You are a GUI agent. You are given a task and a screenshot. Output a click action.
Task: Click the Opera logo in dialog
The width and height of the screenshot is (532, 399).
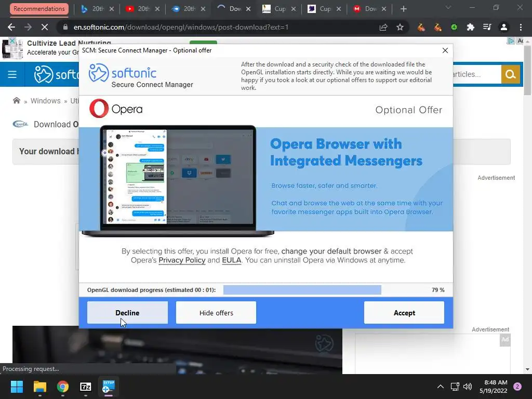tap(116, 109)
